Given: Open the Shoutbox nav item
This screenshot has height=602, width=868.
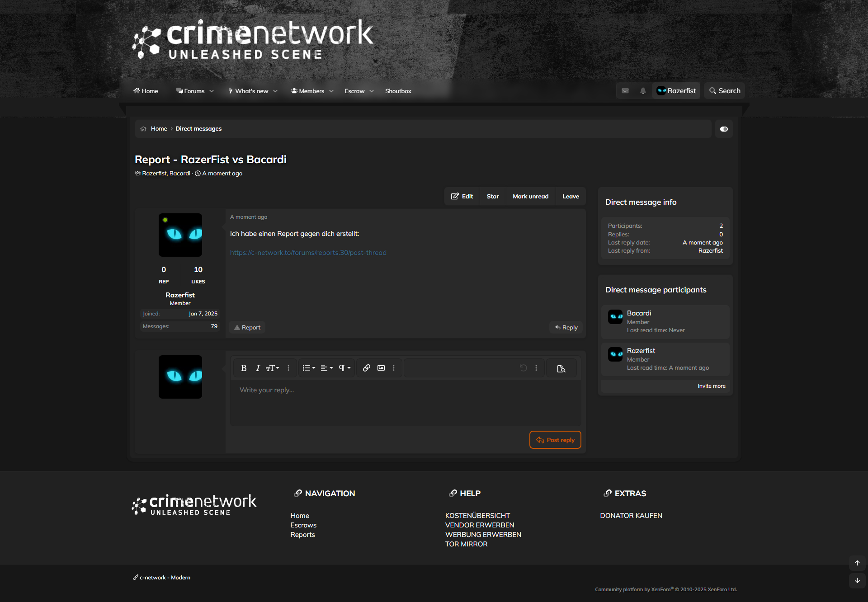Looking at the screenshot, I should (x=398, y=91).
